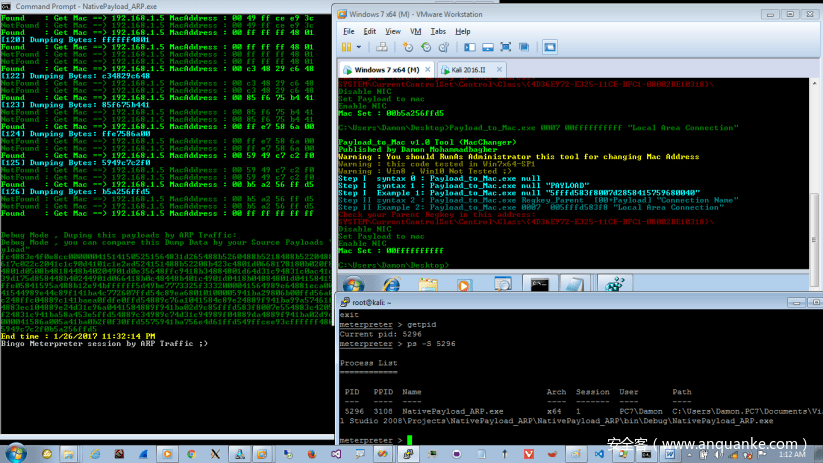Screen dimensions: 823x463
Task: Toggle the thumbnail bar icon
Action: coord(488,47)
